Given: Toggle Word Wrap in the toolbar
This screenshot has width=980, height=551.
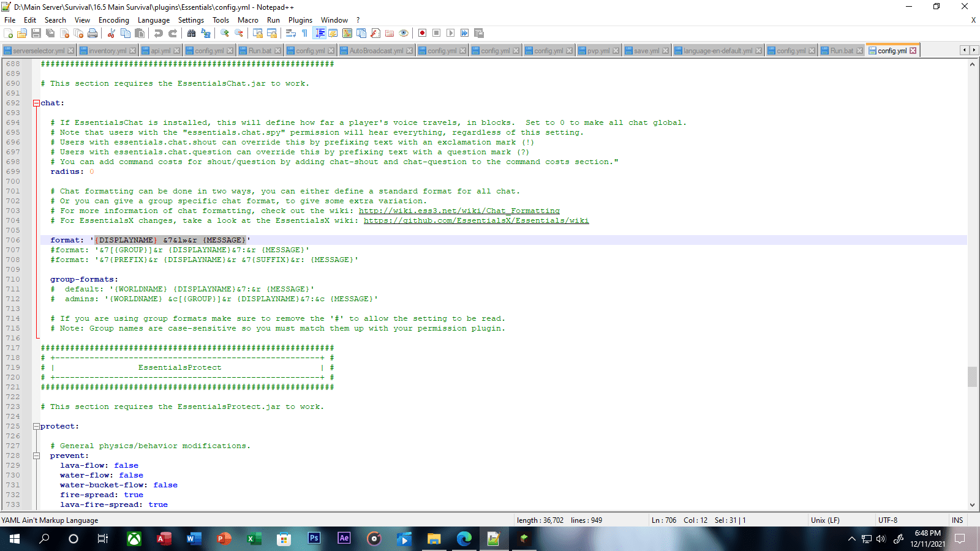Looking at the screenshot, I should (291, 33).
